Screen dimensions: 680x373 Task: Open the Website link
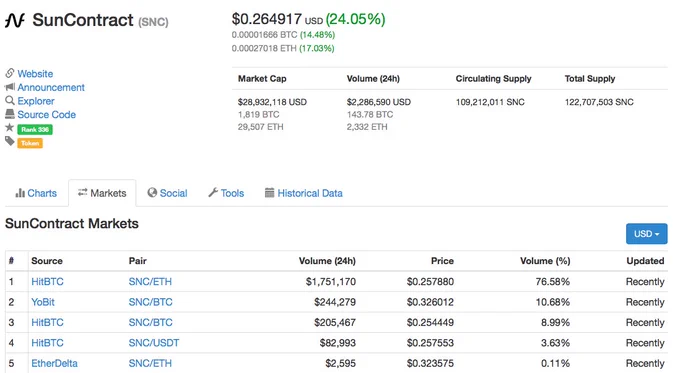point(35,74)
